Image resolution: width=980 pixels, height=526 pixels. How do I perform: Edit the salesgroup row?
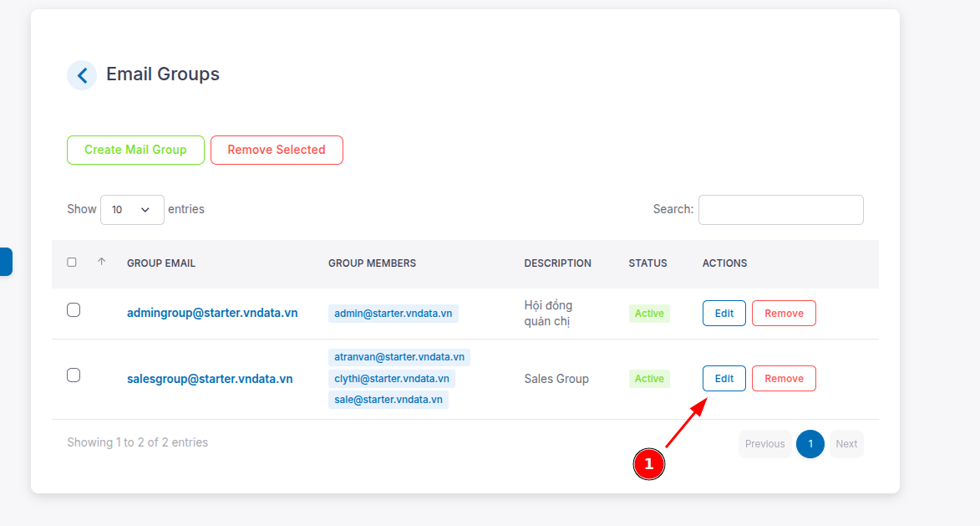coord(724,378)
